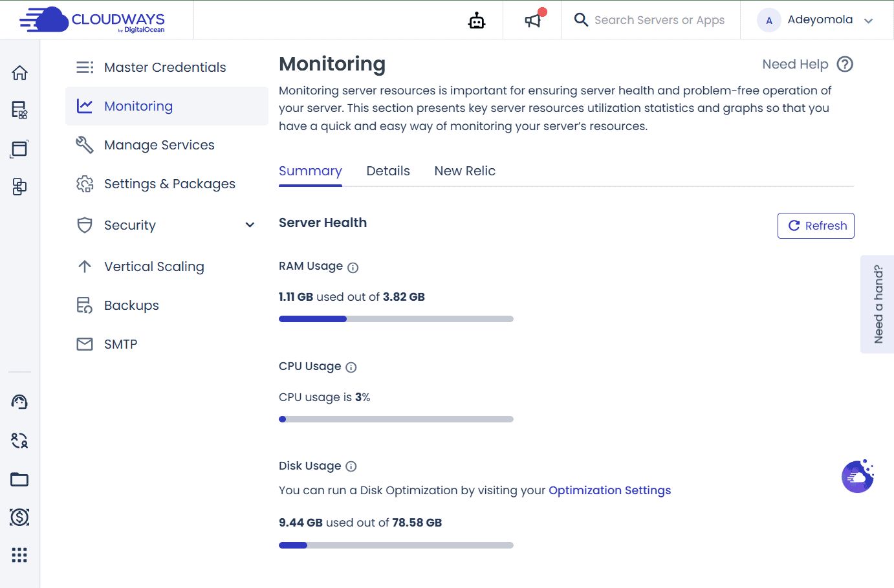Click the Need Help link text
This screenshot has width=894, height=588.
click(x=795, y=64)
